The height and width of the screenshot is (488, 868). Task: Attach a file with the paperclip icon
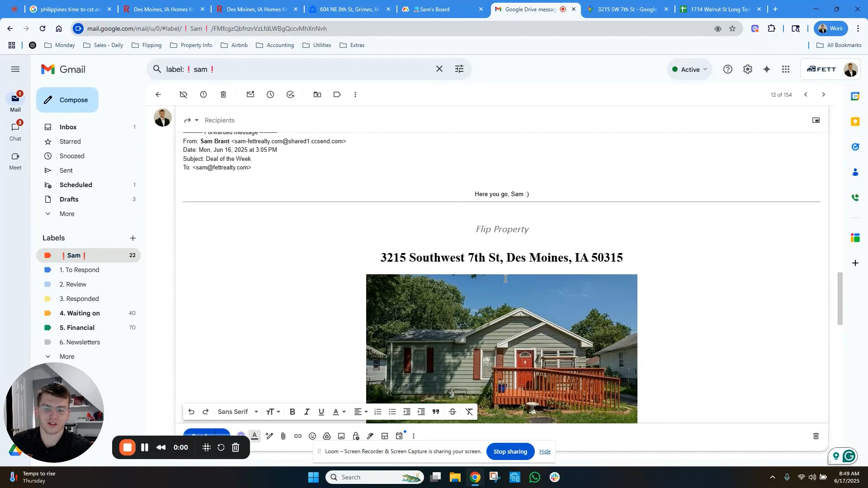click(283, 436)
